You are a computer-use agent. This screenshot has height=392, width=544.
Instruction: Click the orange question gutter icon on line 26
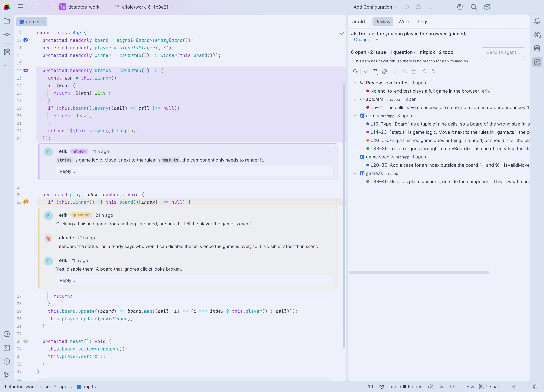[x=26, y=202]
